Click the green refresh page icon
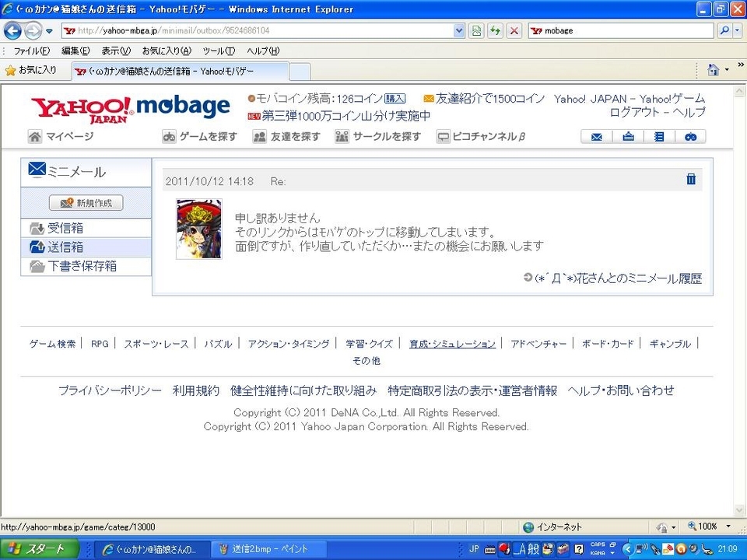The image size is (747, 560). pos(495,31)
